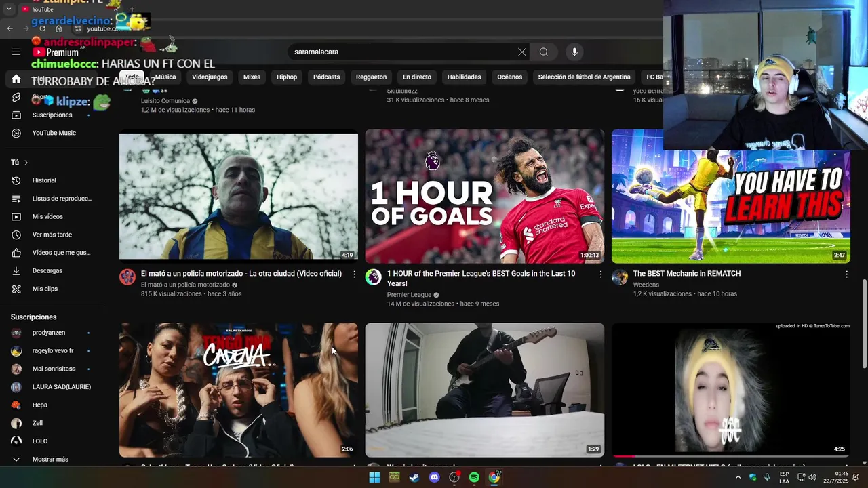Open Spotify from the taskbar
Viewport: 868px width, 488px height.
click(474, 477)
